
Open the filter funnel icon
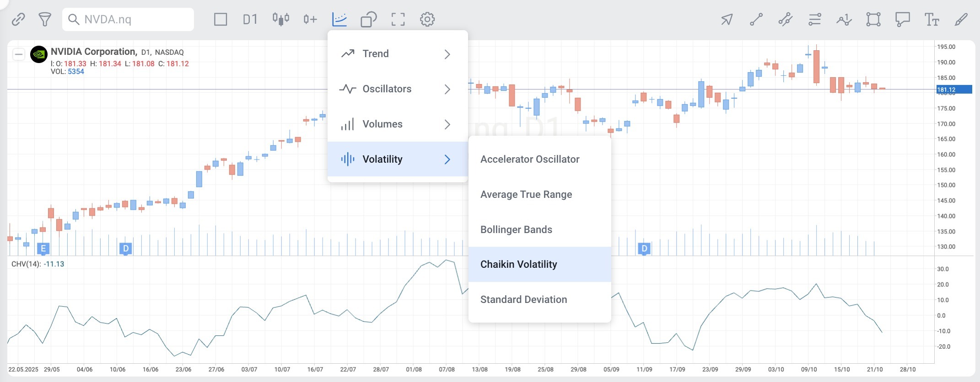[x=45, y=19]
